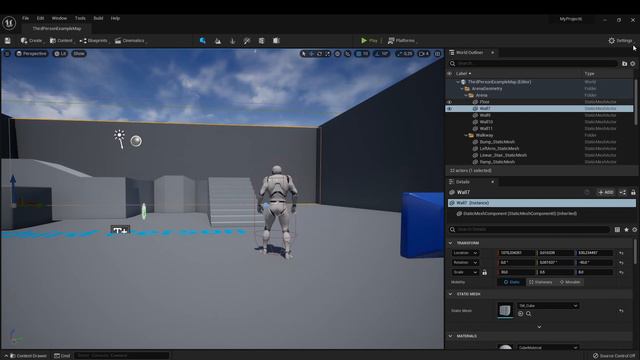The image size is (640, 360).
Task: Collapse the ArenaGeometry folder
Action: coord(462,89)
